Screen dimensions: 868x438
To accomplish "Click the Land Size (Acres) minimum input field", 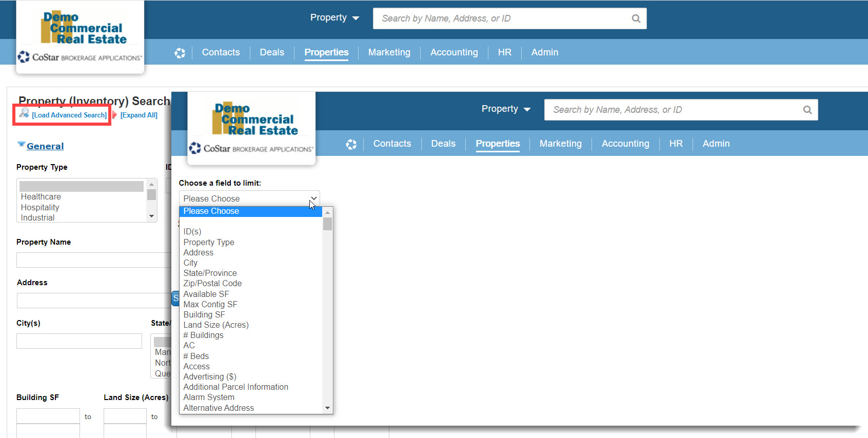I will pyautogui.click(x=125, y=416).
